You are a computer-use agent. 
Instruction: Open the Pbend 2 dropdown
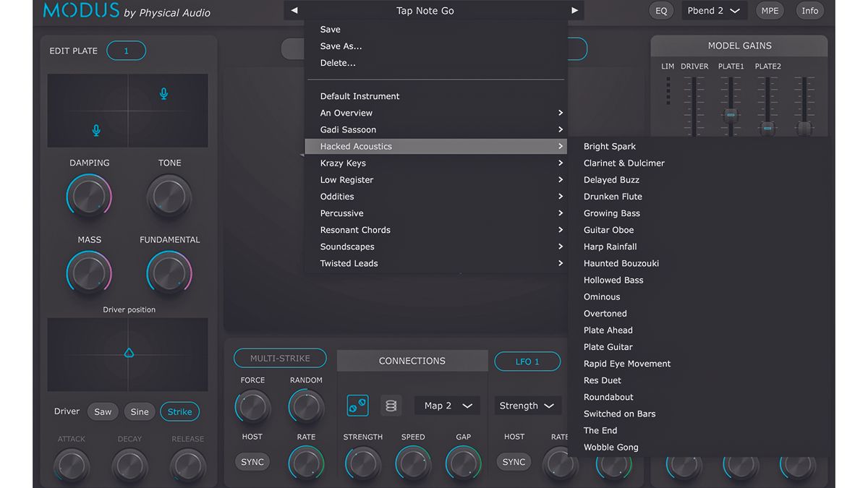[x=713, y=10]
